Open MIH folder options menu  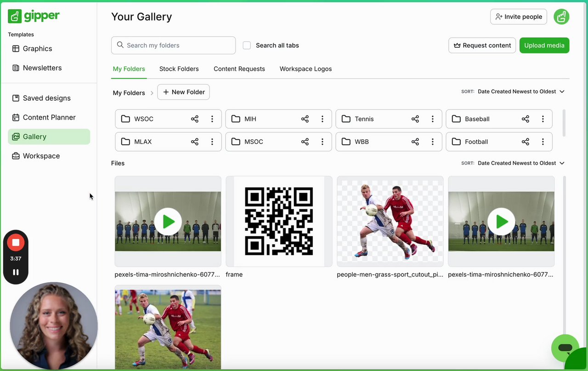coord(322,119)
